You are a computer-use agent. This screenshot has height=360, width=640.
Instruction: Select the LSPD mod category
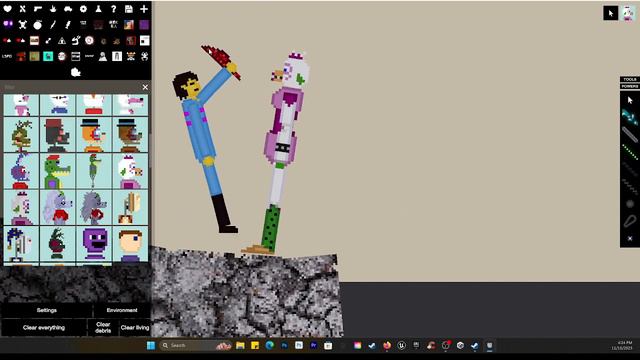pyautogui.click(x=7, y=56)
